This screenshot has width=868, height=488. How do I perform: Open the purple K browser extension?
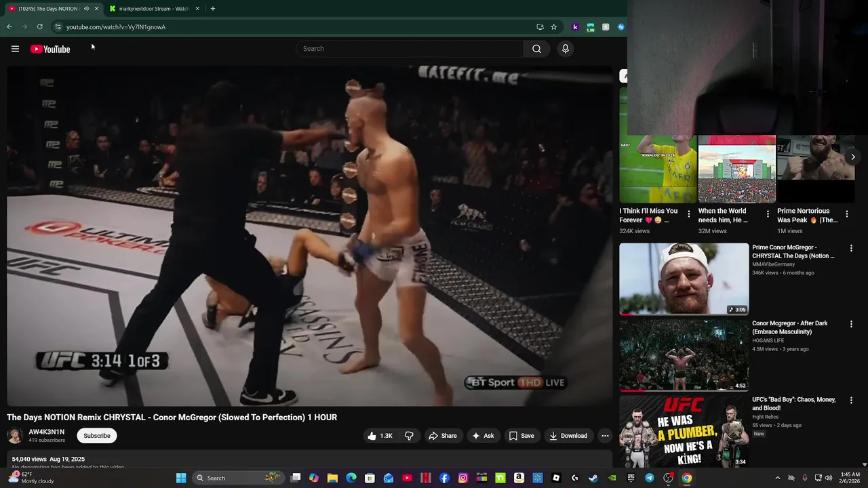575,27
